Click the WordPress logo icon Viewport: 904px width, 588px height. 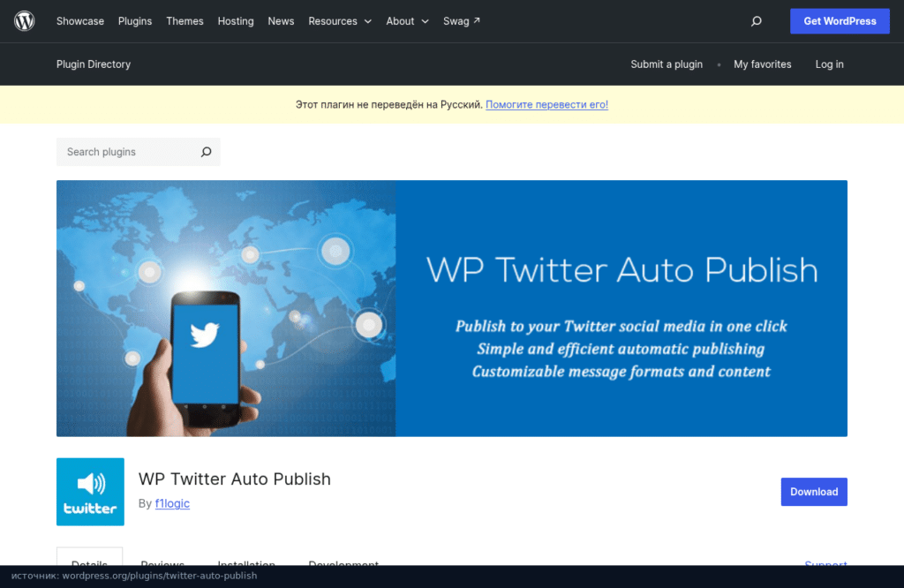click(24, 21)
